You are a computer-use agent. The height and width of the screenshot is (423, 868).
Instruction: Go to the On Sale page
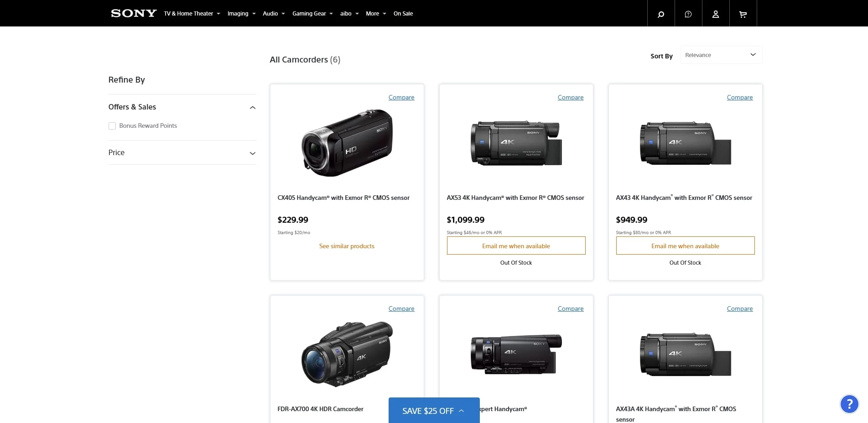pos(403,14)
